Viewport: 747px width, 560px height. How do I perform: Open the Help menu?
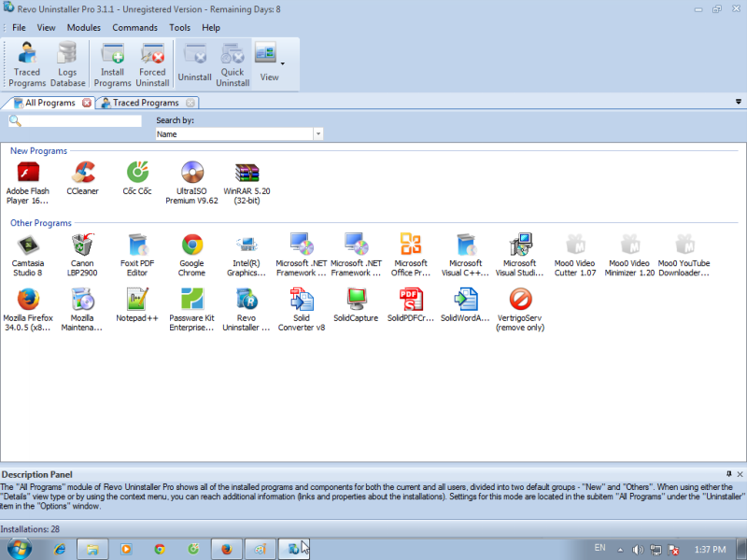(211, 28)
